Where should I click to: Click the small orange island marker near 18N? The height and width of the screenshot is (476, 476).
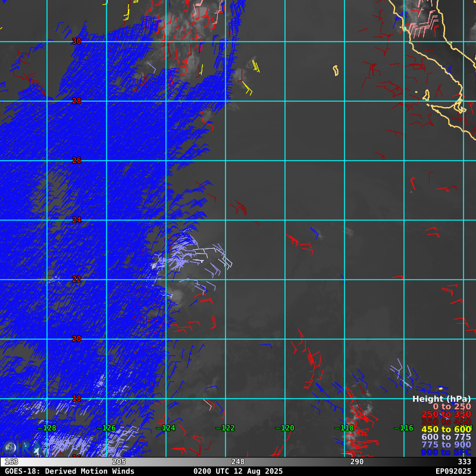click(x=441, y=389)
